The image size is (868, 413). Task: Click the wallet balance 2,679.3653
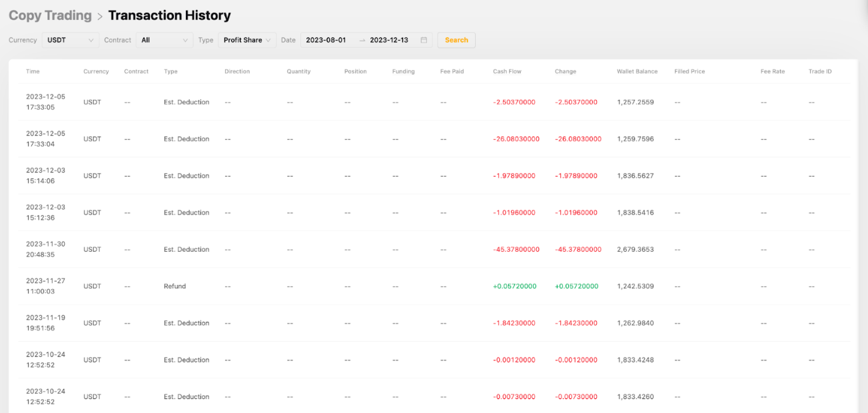pos(636,250)
